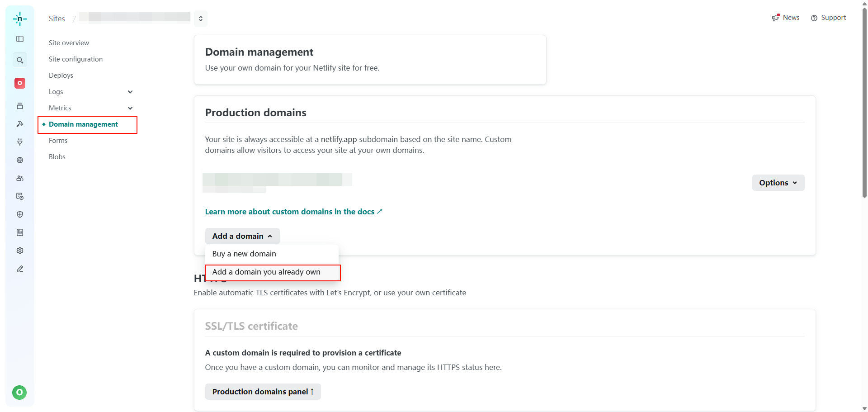The image size is (868, 412).
Task: Open settings gear icon in sidebar
Action: [20, 251]
